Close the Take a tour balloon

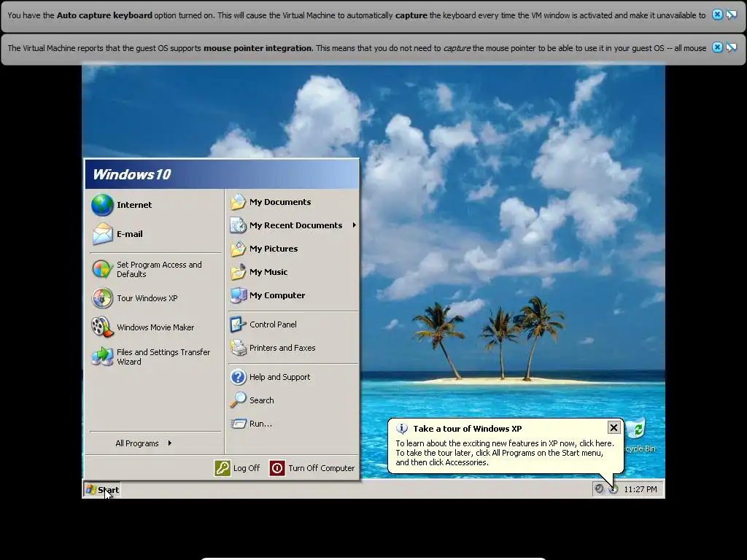(x=614, y=427)
